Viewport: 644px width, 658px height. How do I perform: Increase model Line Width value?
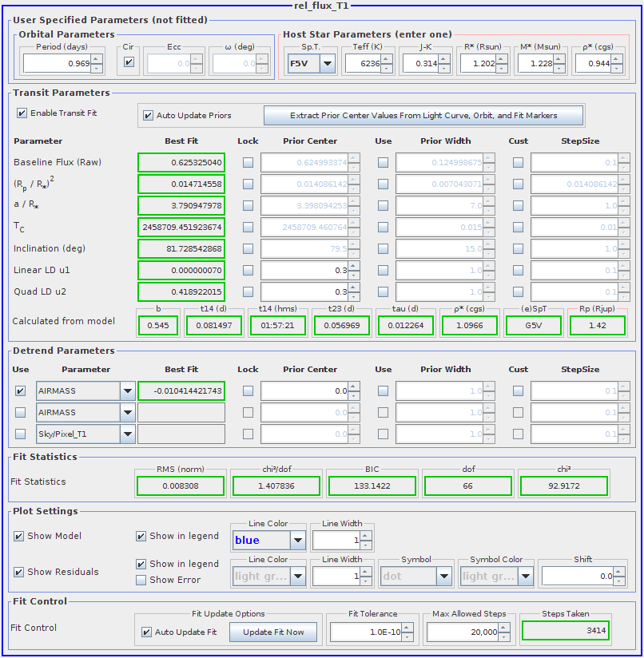click(x=366, y=536)
